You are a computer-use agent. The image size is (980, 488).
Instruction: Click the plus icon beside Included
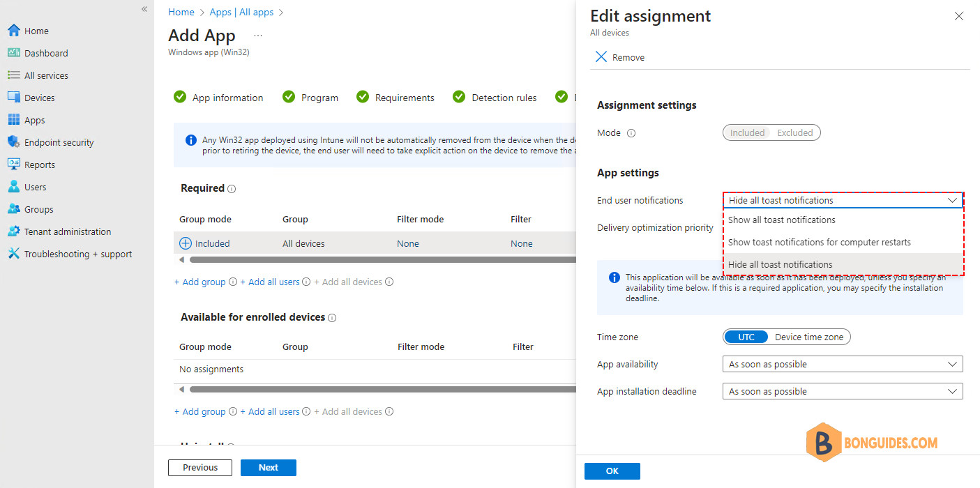tap(186, 243)
